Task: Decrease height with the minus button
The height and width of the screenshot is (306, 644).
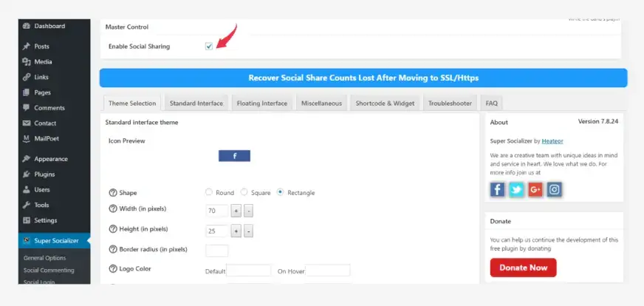Action: pos(248,231)
